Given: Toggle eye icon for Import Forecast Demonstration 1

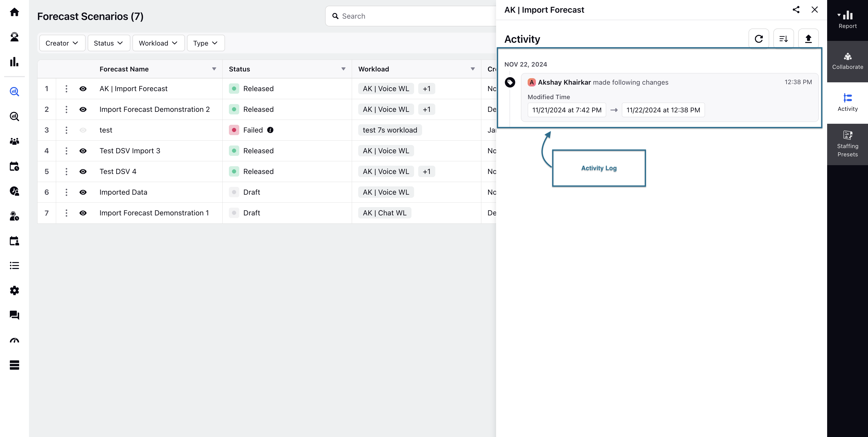Looking at the screenshot, I should 83,213.
